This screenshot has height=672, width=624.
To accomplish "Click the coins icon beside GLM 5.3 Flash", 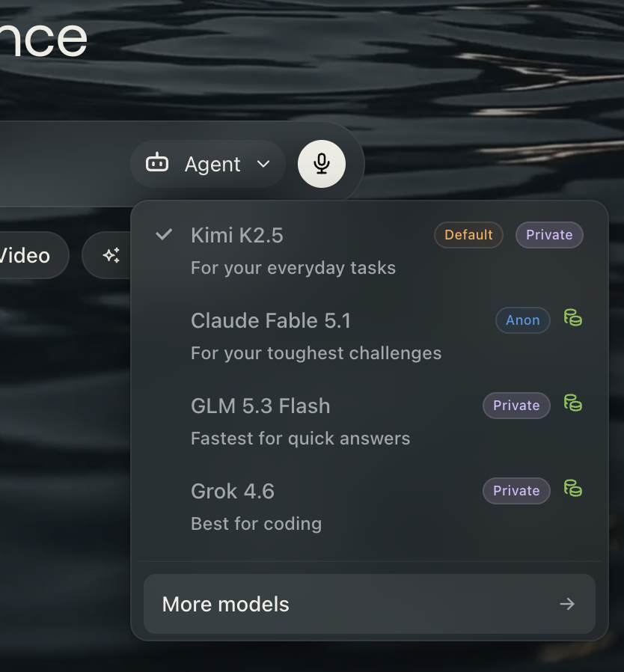I will [573, 403].
